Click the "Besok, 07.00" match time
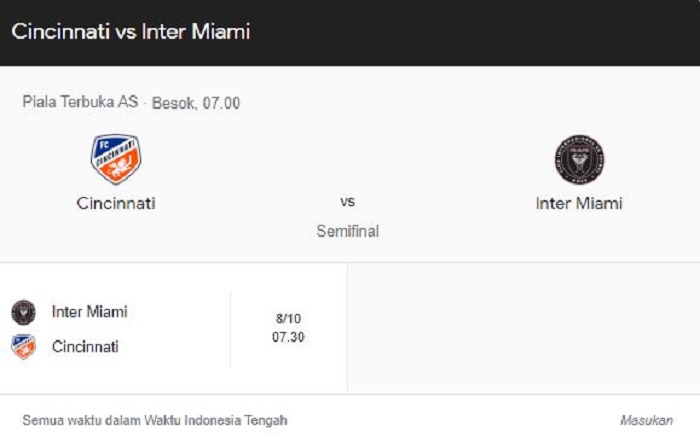 pyautogui.click(x=196, y=103)
